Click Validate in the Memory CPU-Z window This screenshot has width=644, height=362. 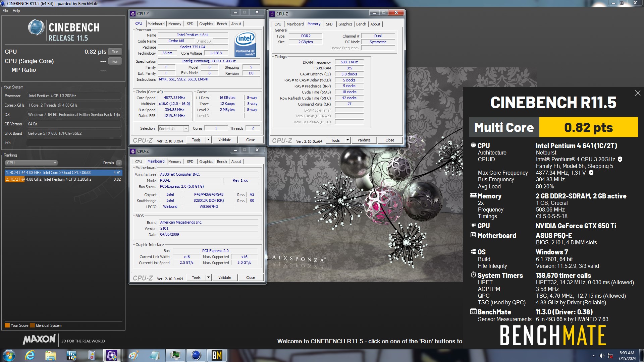coord(364,140)
